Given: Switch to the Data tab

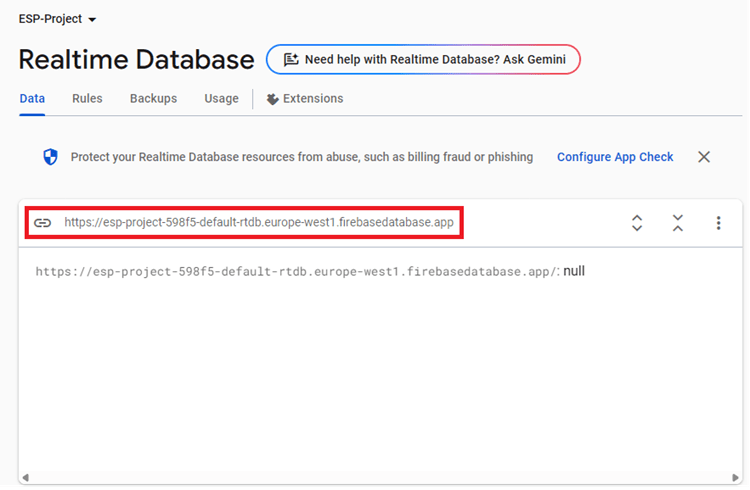Looking at the screenshot, I should (x=32, y=99).
